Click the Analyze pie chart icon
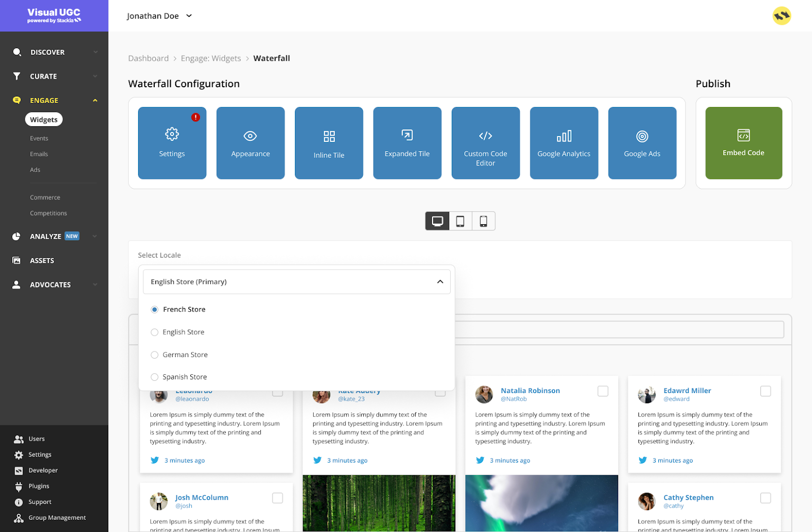The height and width of the screenshot is (532, 812). [16, 236]
